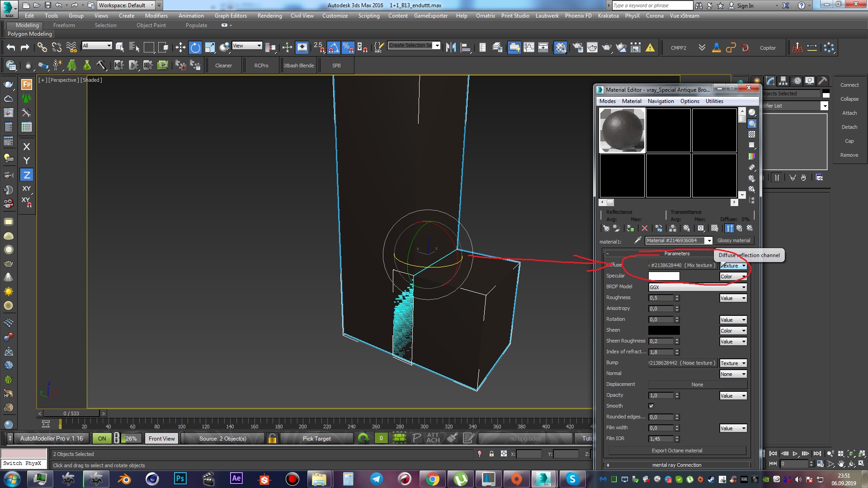Screen dimensions: 868x488
Task: Uncheck the Smooth checkbox
Action: (651, 406)
